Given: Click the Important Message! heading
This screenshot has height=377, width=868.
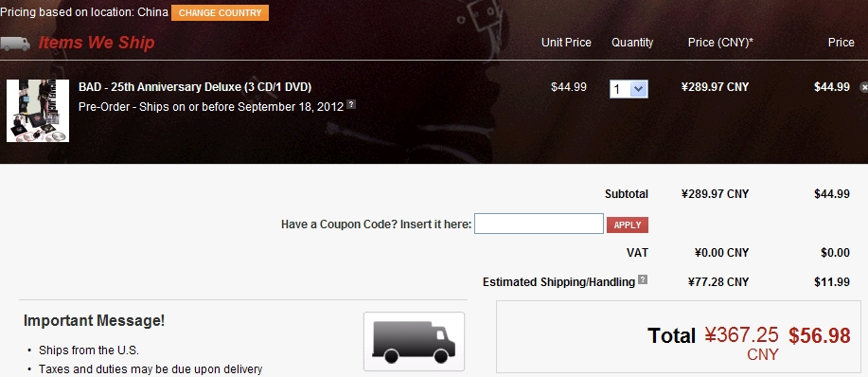Looking at the screenshot, I should coord(94,320).
